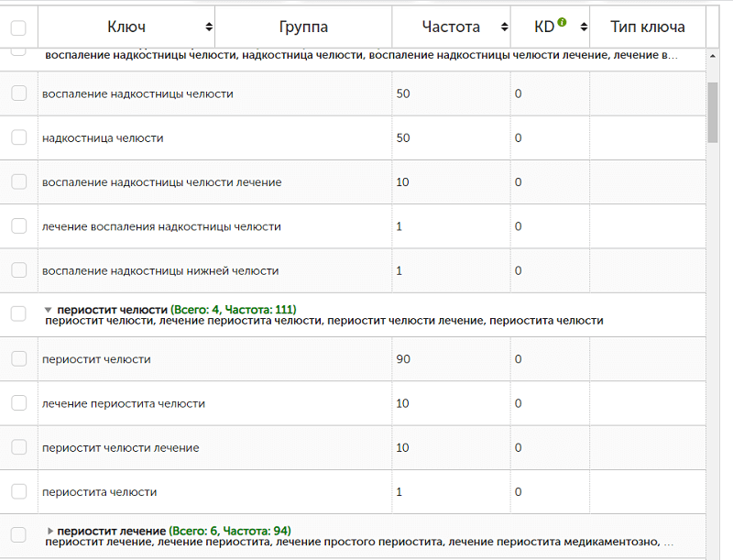Select checkbox for 'периостит челюсти лечение'

click(x=18, y=447)
